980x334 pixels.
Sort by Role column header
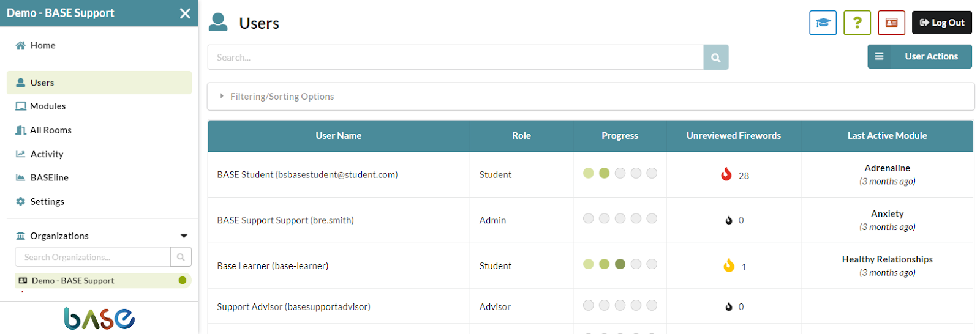click(x=521, y=136)
